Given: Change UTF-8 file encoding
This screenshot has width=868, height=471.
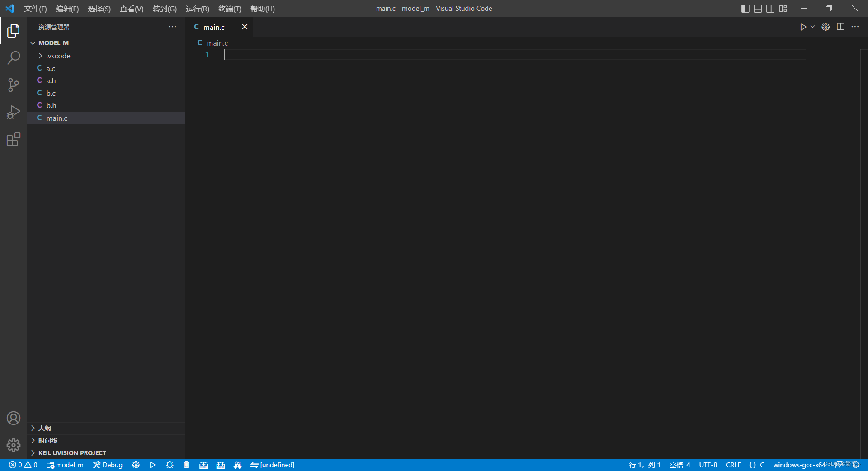Looking at the screenshot, I should point(708,465).
